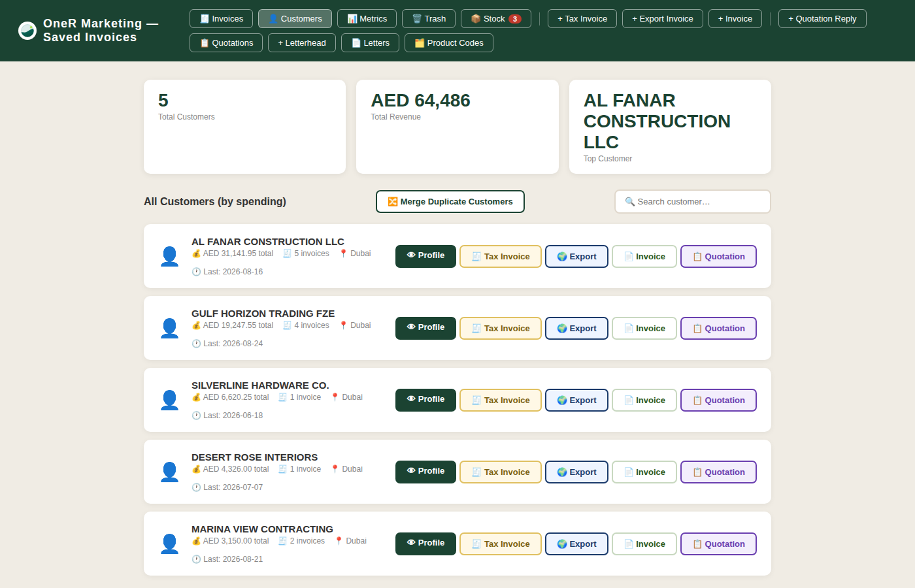Click the Total Customers stat card
Viewport: 915px width, 588px height.
(x=244, y=127)
